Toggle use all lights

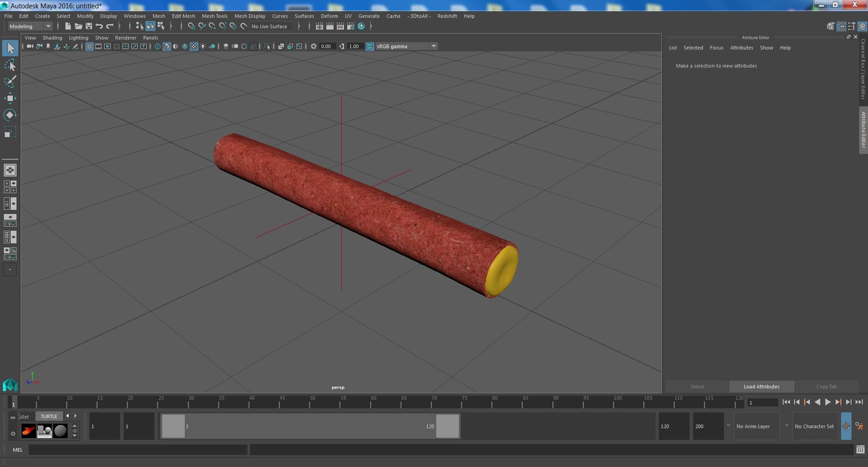(x=203, y=46)
